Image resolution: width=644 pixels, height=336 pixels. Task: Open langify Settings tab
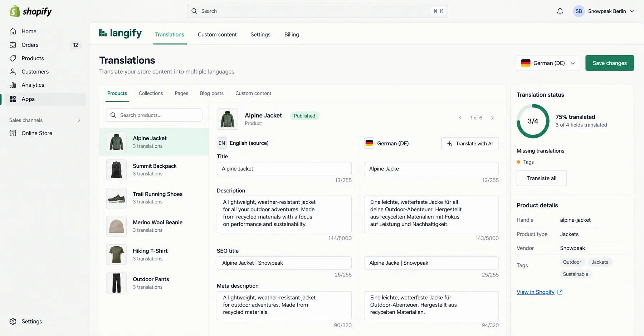click(260, 34)
